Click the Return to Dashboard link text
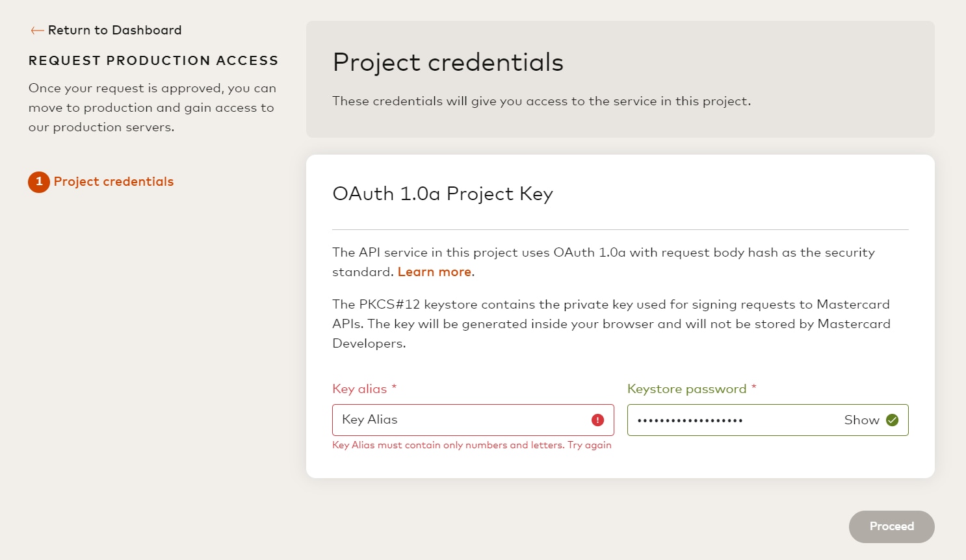The image size is (966, 560). 115,31
